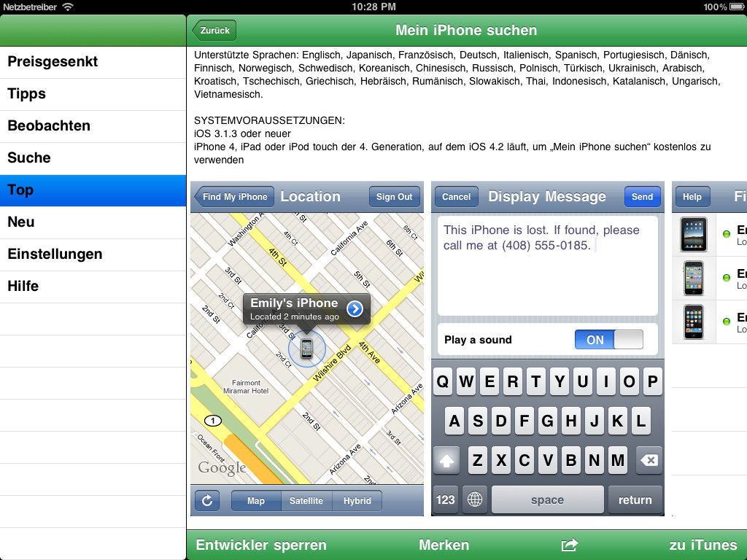Click the Fairmont Miramar Hotel map label
This screenshot has width=747, height=560.
coord(246,386)
